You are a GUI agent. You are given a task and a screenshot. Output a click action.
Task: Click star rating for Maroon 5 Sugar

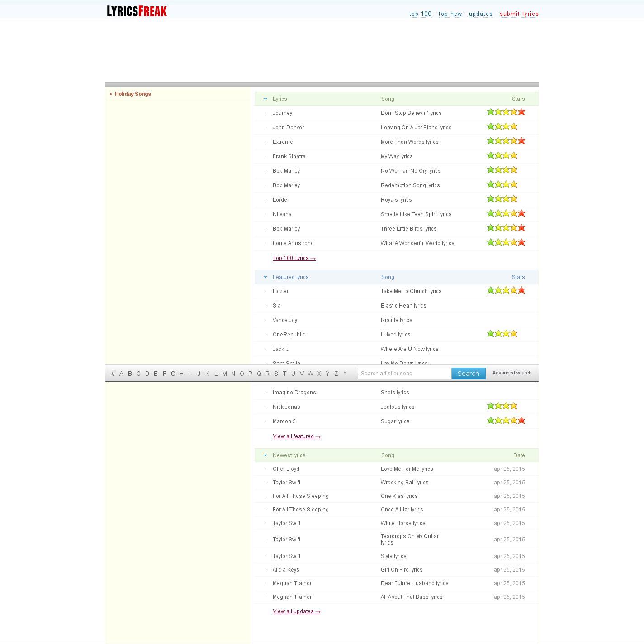pyautogui.click(x=506, y=421)
